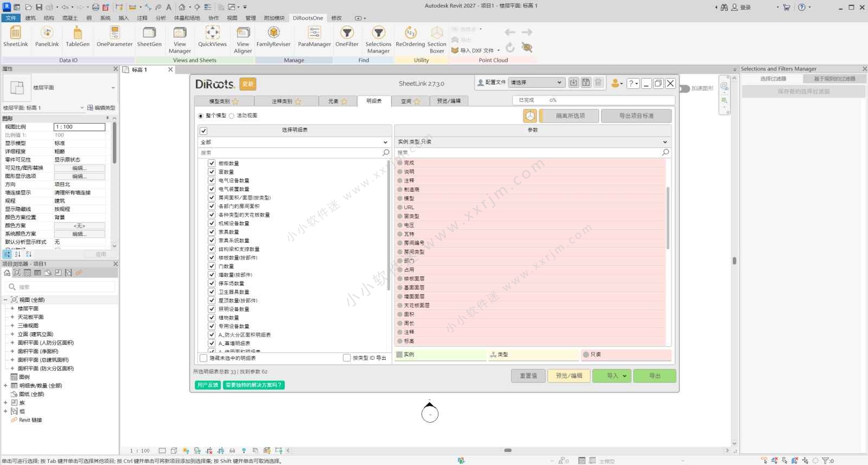Screen dimensions: 868x465
Task: Click the orange 更新 update badge
Action: tap(248, 84)
